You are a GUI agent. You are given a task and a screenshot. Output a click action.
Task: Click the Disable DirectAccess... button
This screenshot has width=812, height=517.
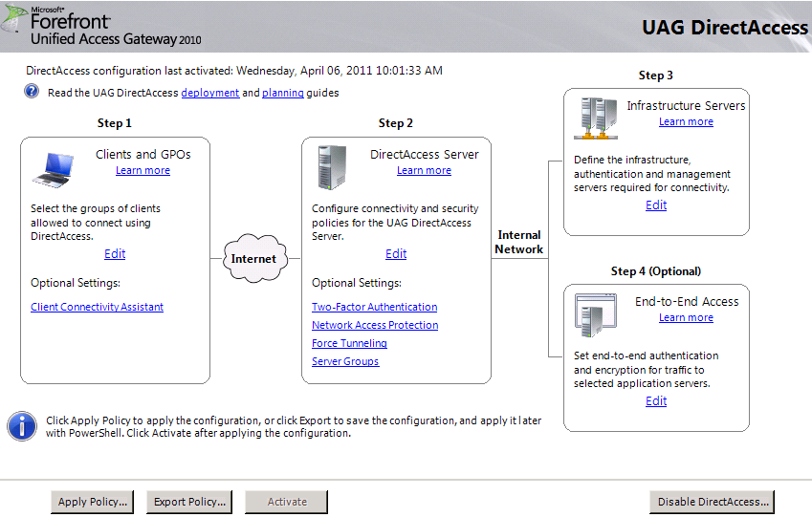[713, 502]
